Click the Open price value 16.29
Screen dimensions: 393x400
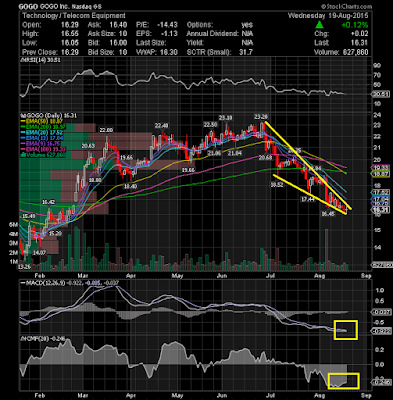click(71, 25)
